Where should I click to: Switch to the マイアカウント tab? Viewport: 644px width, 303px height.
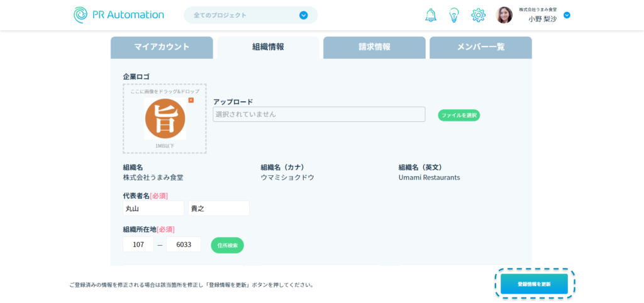tap(162, 47)
